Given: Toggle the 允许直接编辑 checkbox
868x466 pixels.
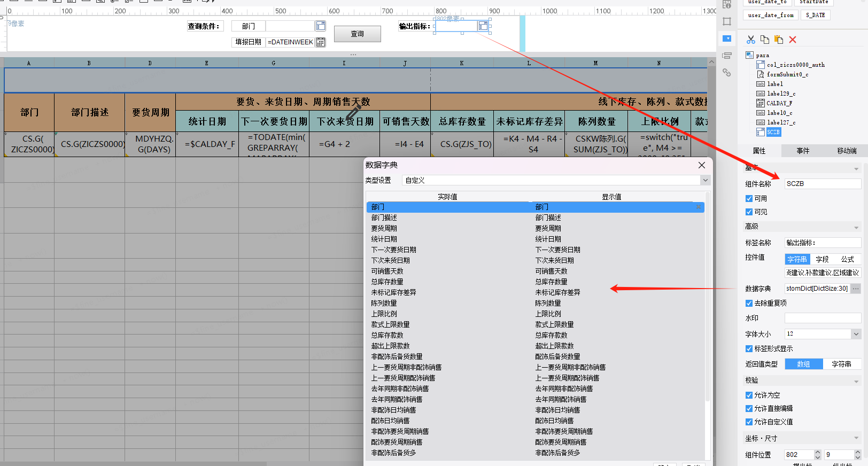Looking at the screenshot, I should (x=749, y=408).
